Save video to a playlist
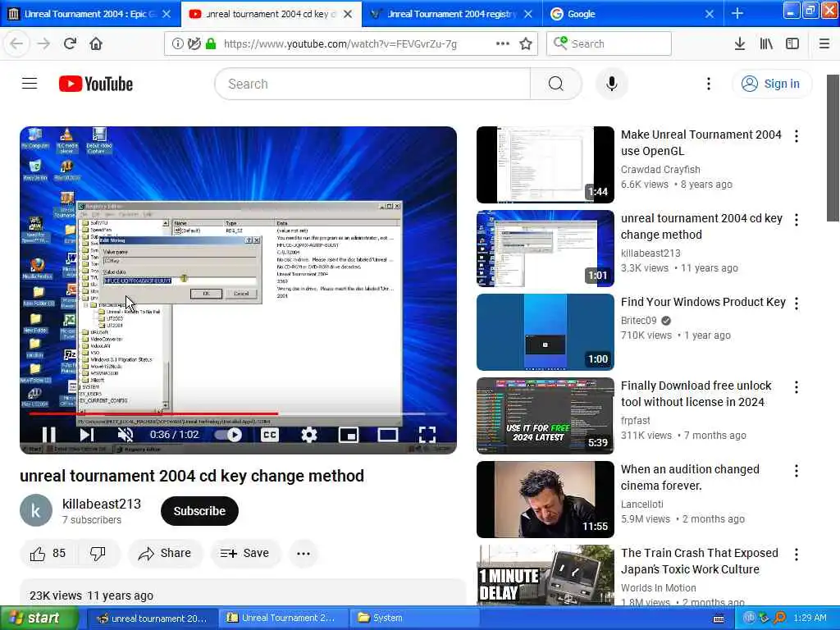840x630 pixels. point(244,554)
